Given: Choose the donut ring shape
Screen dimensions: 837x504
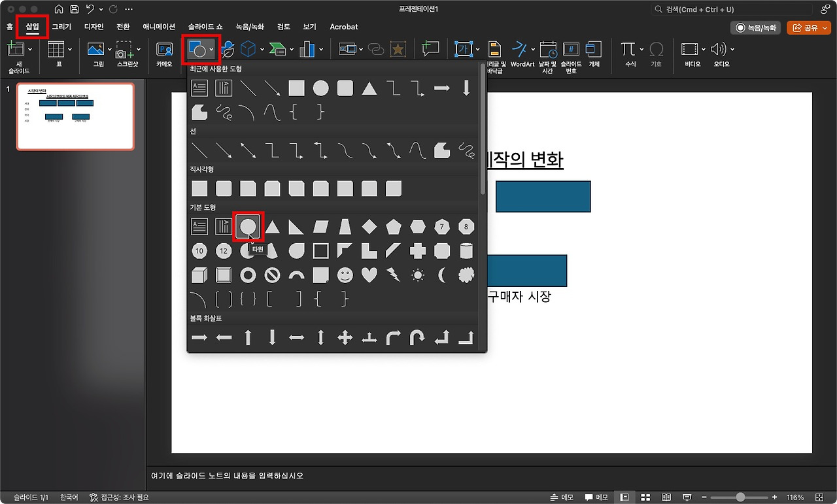Looking at the screenshot, I should (248, 275).
